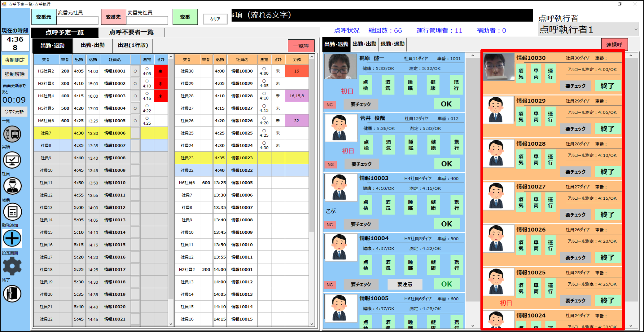Toggle the checkbox in 情報10006 row

(135, 133)
